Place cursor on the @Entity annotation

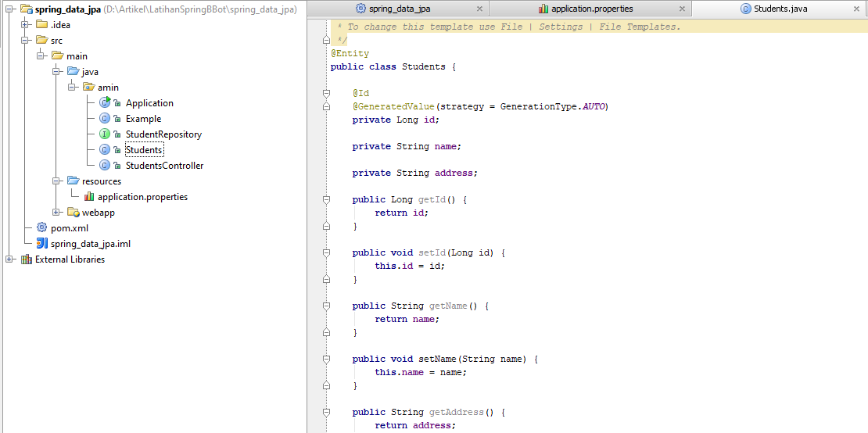(350, 54)
